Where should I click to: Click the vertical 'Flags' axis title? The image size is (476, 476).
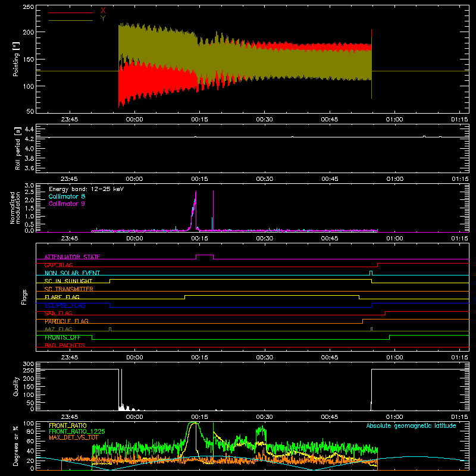click(24, 297)
